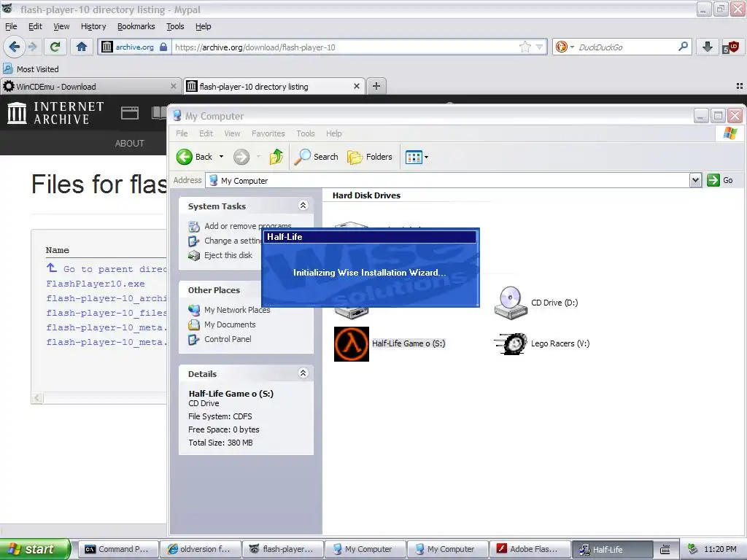
Task: Click ABOUT in Internet Archive nav
Action: click(x=130, y=144)
